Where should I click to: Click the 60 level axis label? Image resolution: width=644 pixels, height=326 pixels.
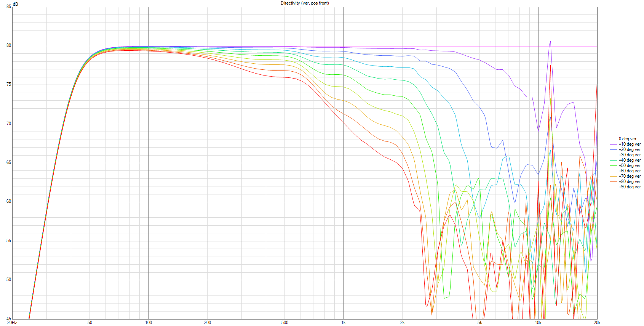click(x=9, y=201)
